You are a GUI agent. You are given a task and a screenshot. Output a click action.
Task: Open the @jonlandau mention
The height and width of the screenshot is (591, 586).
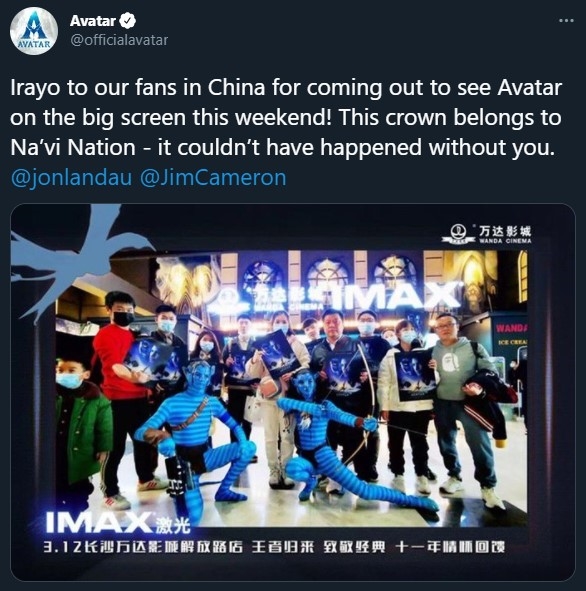click(71, 178)
